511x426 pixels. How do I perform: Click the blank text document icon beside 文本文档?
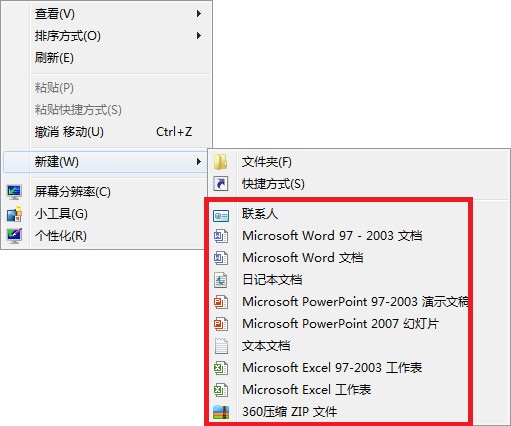coord(221,346)
